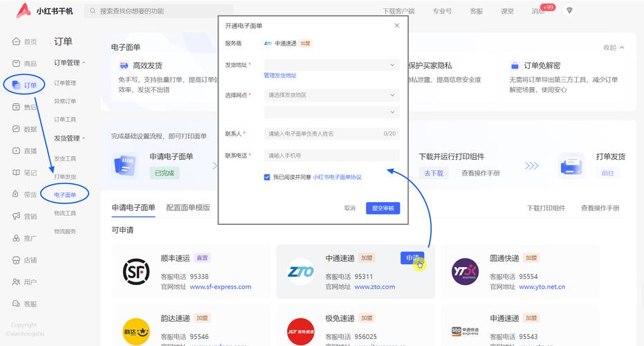Open 订单工具 in the submenu
The image size is (644, 346).
(x=65, y=119)
